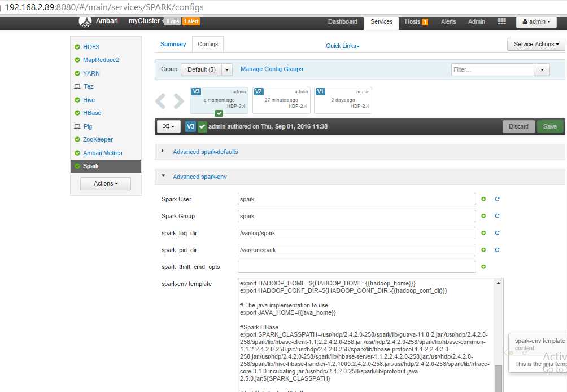Collapse the Advanced spark-env section
This screenshot has width=567, height=392.
point(199,177)
